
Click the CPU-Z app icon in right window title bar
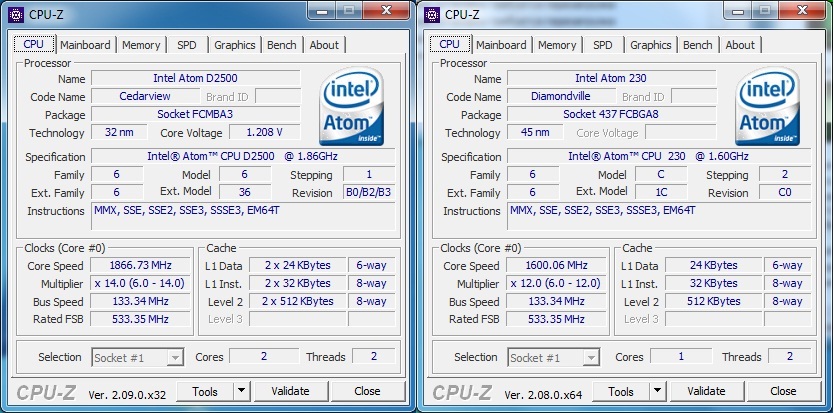click(x=432, y=15)
